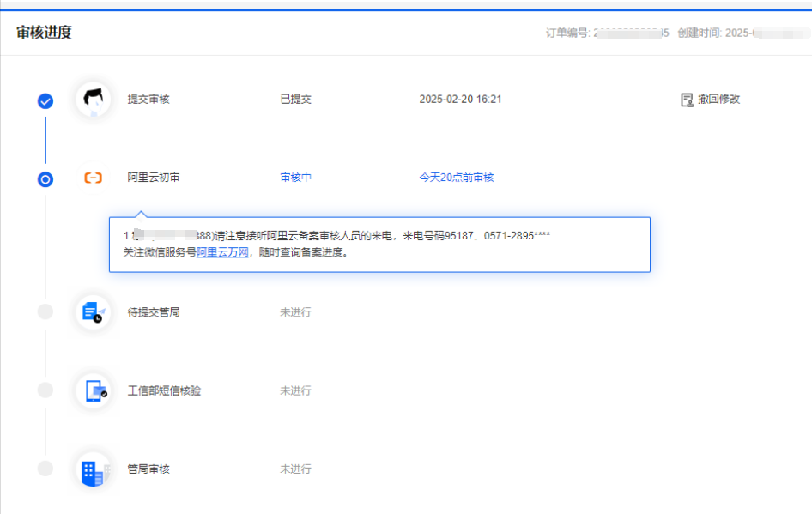Viewport: 812px width, 514px height.
Task: Click the 今天20点前审核 deadline text
Action: 456,178
